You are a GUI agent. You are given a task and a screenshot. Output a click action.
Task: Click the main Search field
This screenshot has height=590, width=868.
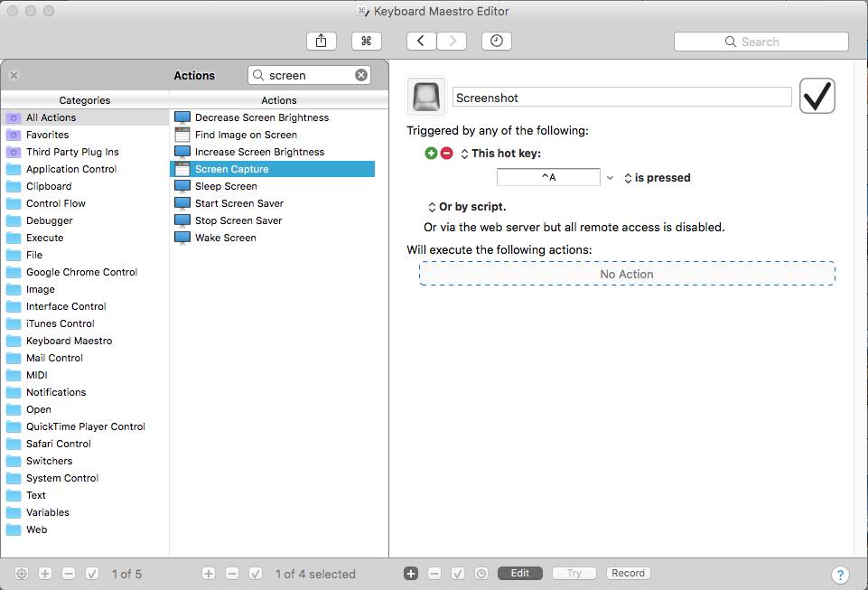tap(761, 42)
